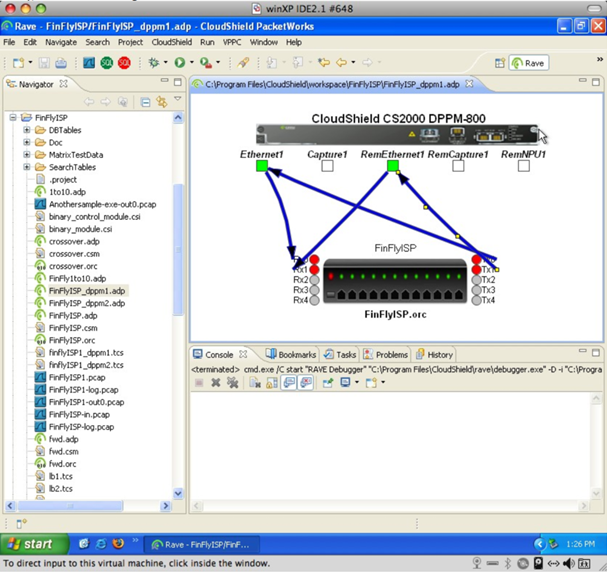Viewport: 607px width, 573px height.
Task: Click Link with Editor icon in Navigator
Action: (161, 102)
